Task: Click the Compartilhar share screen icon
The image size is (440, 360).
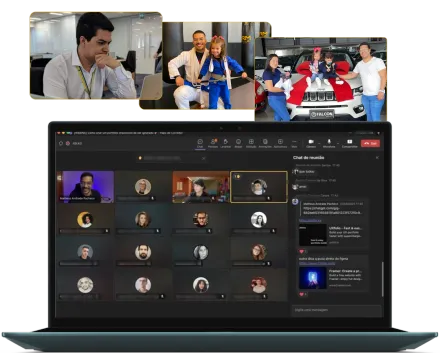Action: [x=349, y=143]
